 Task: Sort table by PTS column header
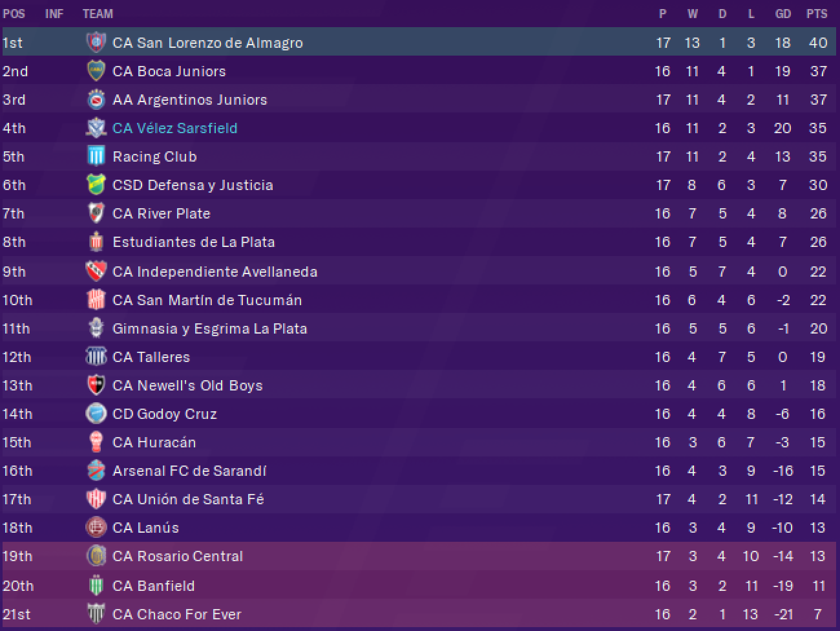coord(817,14)
